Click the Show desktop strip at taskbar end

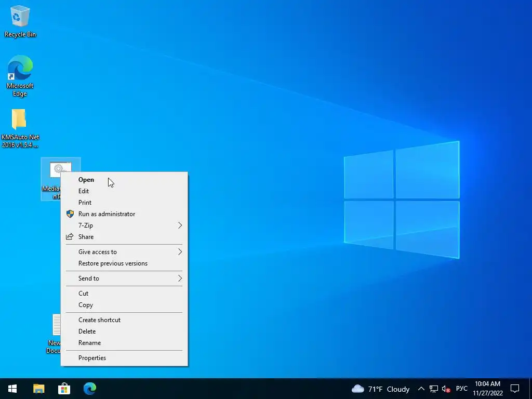point(530,389)
